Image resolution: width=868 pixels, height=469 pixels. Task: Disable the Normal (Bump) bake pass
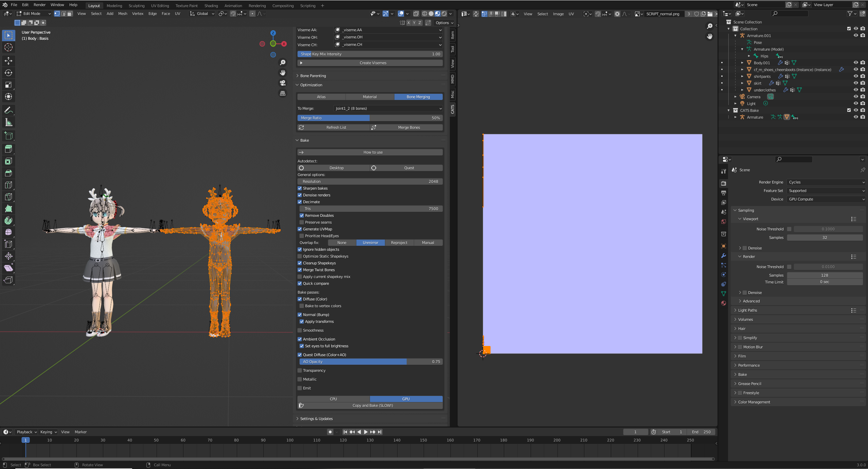coord(300,314)
